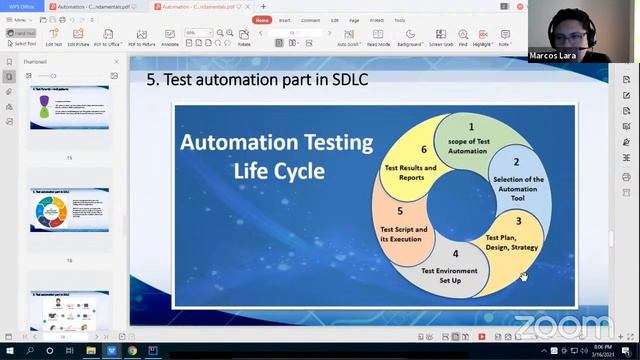Click the shrink thumbnails icon
640x360 pixels.
coord(29,76)
